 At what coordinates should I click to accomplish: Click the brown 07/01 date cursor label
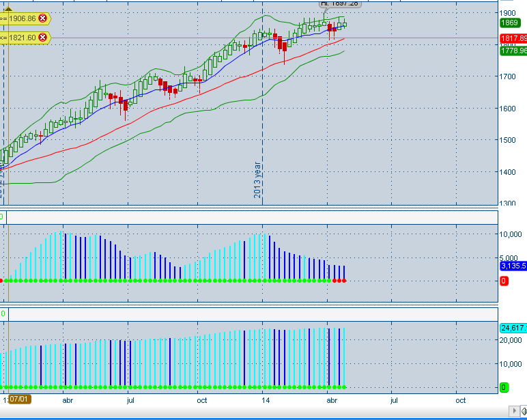[x=19, y=399]
